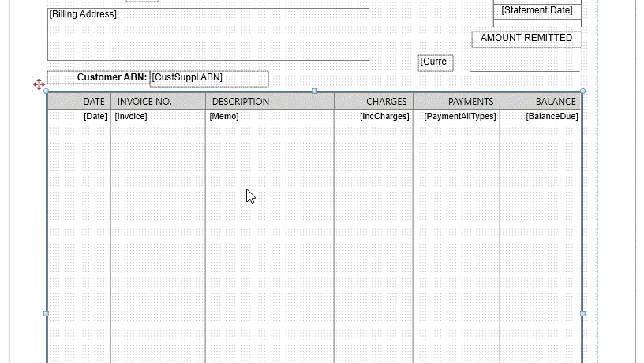Select the [CustSuppl ABN] field
The height and width of the screenshot is (363, 644).
(208, 78)
